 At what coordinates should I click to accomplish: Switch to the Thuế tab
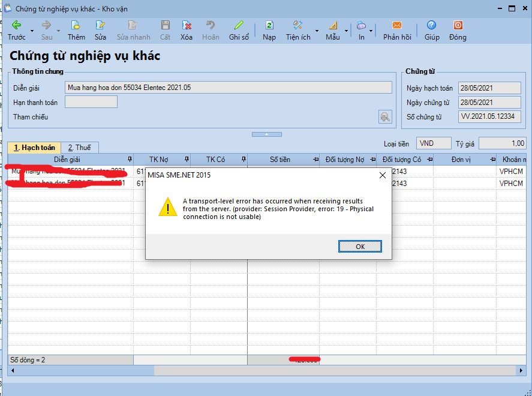pos(82,148)
